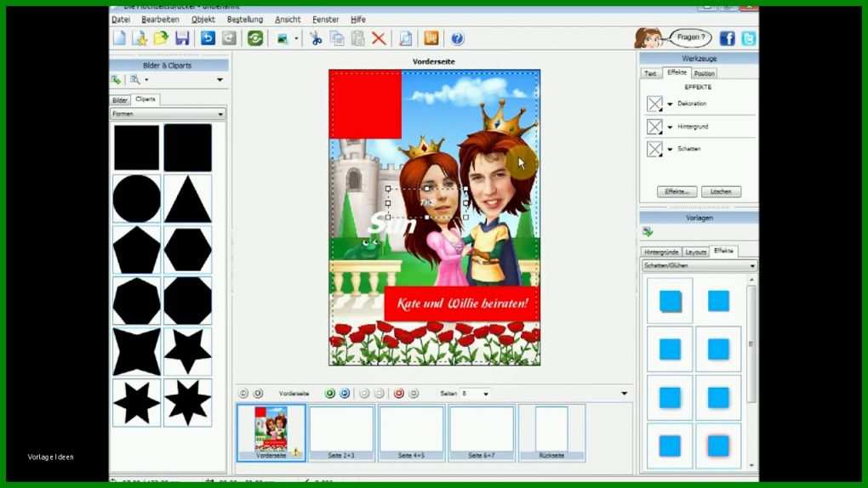Expand the page bar options arrow
The height and width of the screenshot is (488, 868).
[x=624, y=394]
